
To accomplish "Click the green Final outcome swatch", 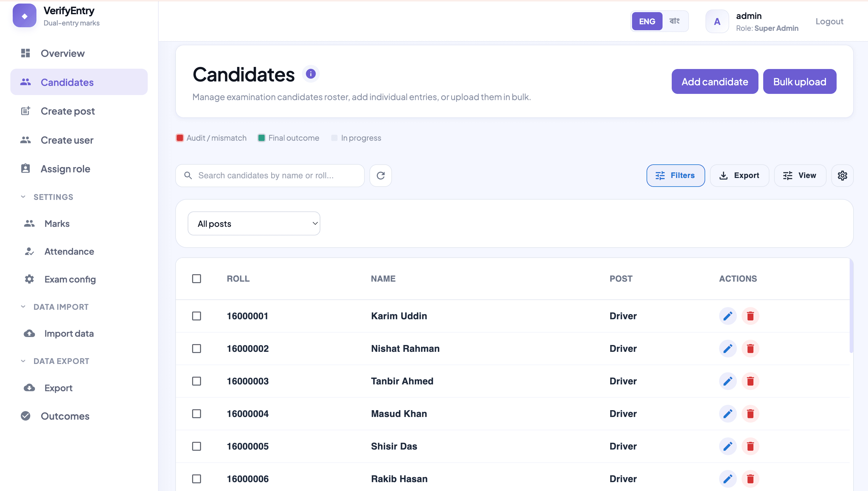I will point(261,138).
